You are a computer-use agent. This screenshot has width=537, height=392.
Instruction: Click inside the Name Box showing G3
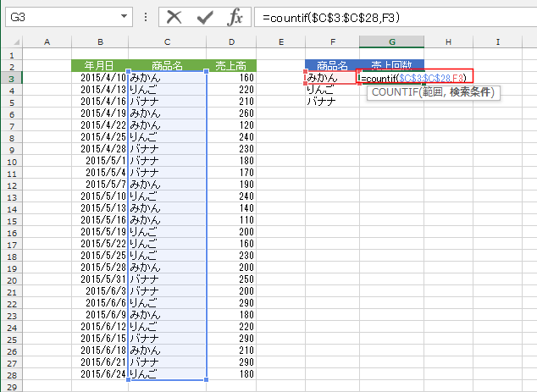pos(59,17)
